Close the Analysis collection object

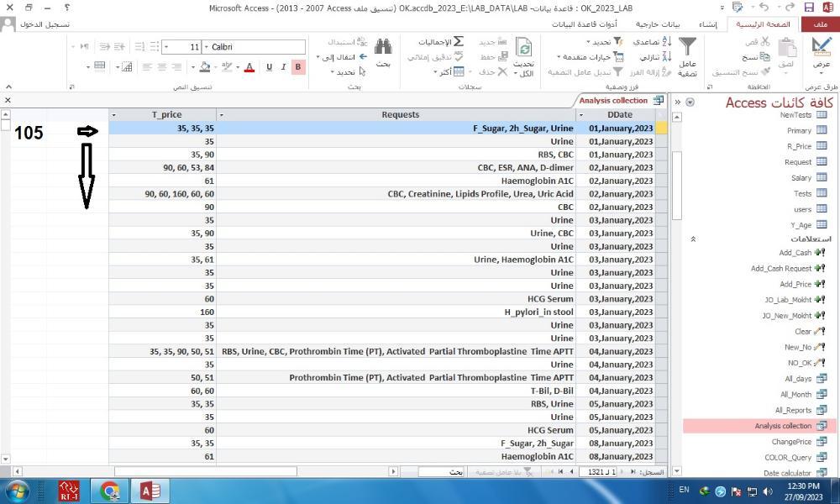(x=8, y=100)
